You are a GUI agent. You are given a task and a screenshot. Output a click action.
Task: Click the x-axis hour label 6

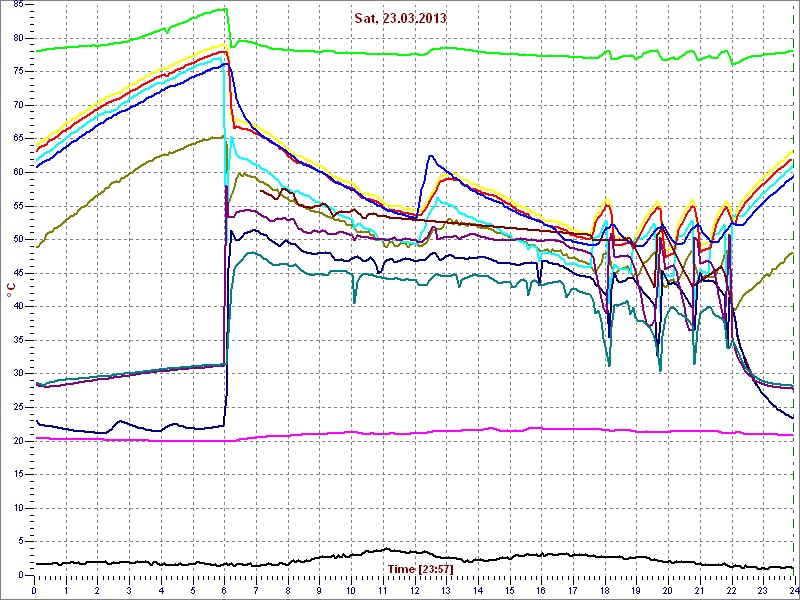(x=224, y=590)
